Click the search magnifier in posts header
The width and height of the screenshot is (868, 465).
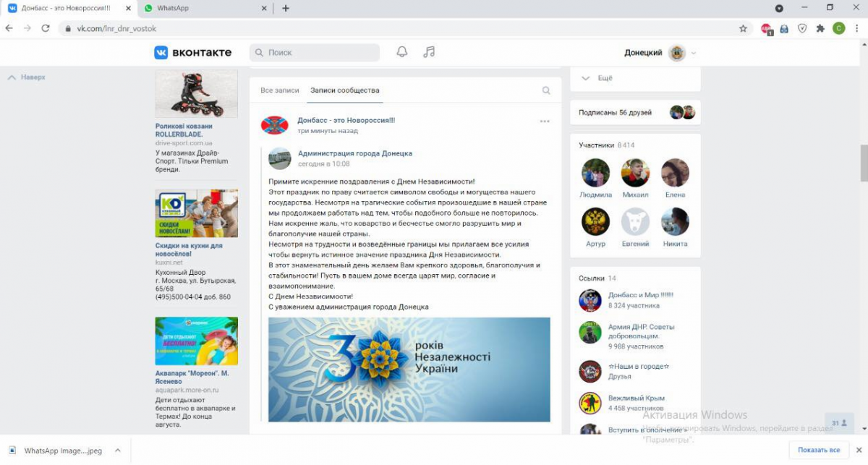546,90
